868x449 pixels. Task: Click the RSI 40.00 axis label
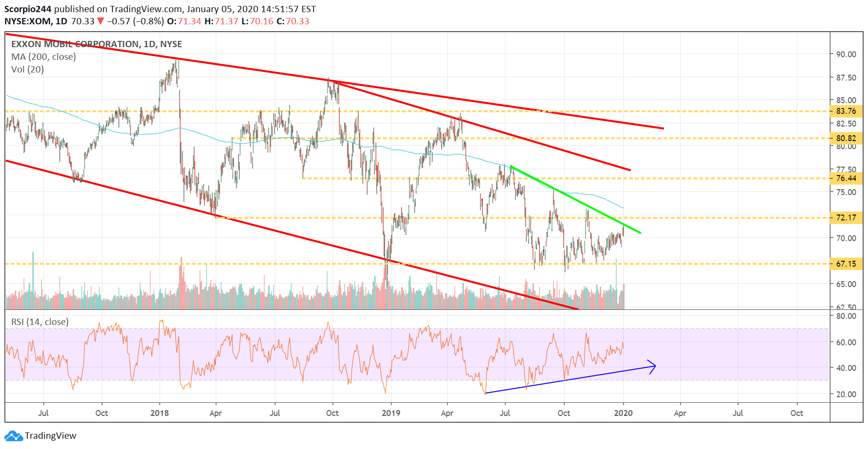tap(846, 368)
